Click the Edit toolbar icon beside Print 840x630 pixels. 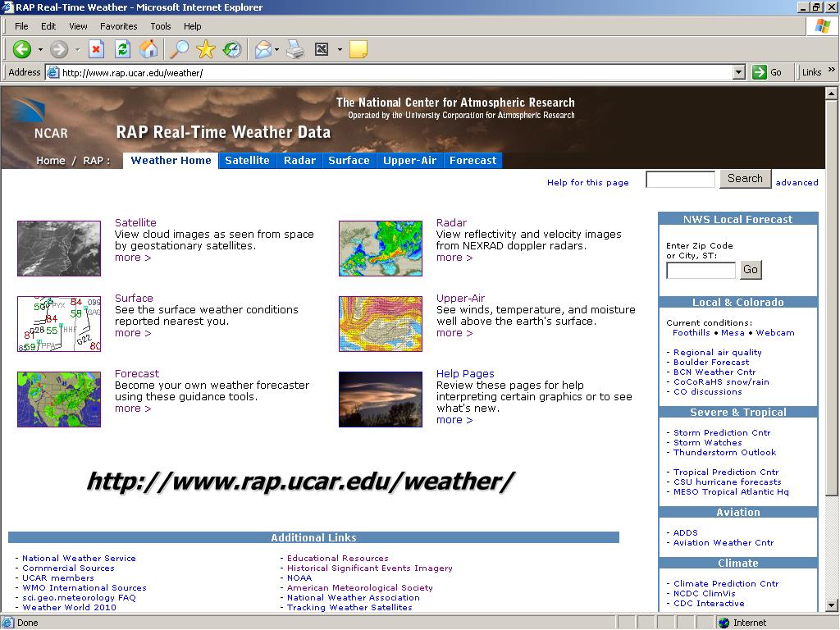[x=322, y=50]
